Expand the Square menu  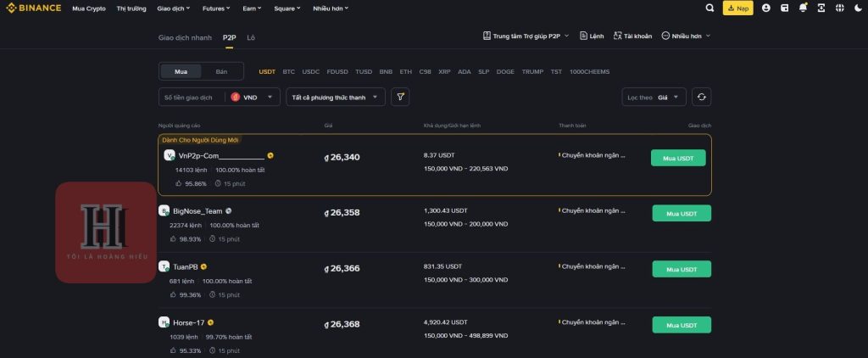(x=287, y=8)
